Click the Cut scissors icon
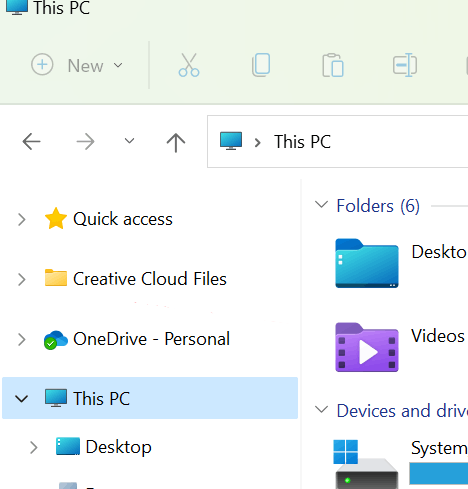The width and height of the screenshot is (468, 489). tap(189, 65)
